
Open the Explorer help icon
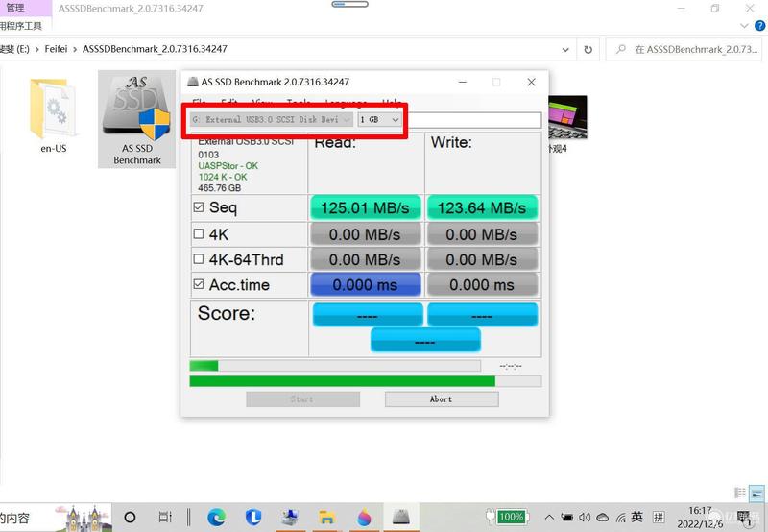(x=760, y=26)
